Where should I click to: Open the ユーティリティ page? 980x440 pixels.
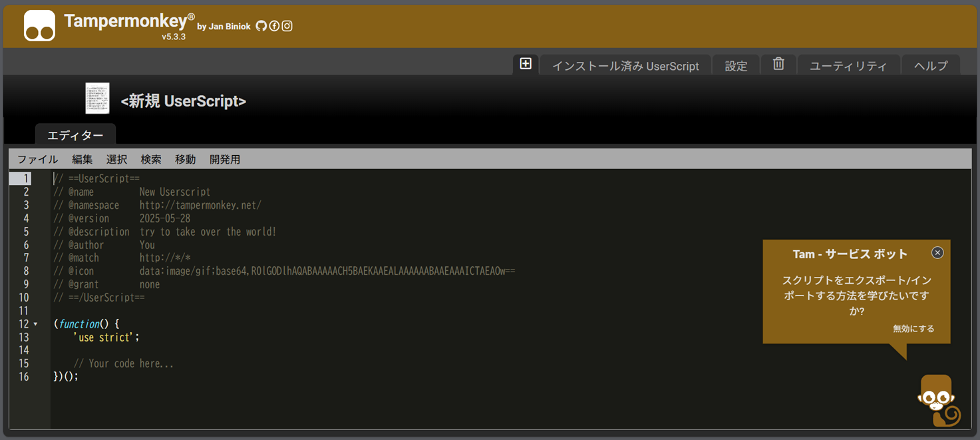pos(848,65)
